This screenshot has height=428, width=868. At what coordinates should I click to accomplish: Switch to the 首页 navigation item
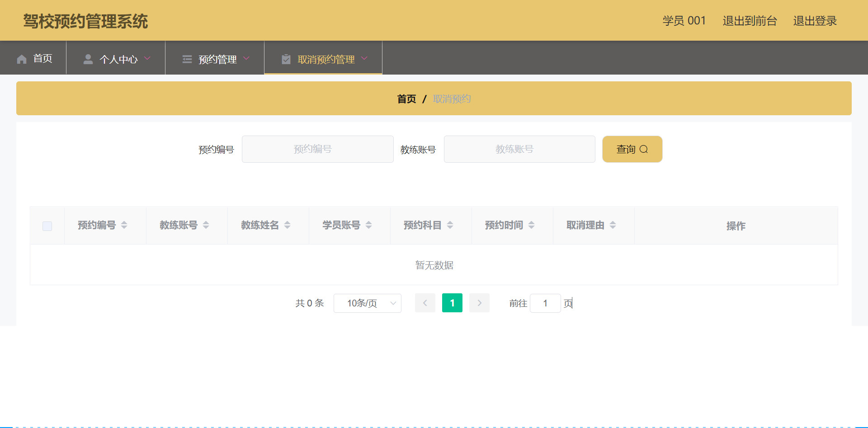pos(42,58)
